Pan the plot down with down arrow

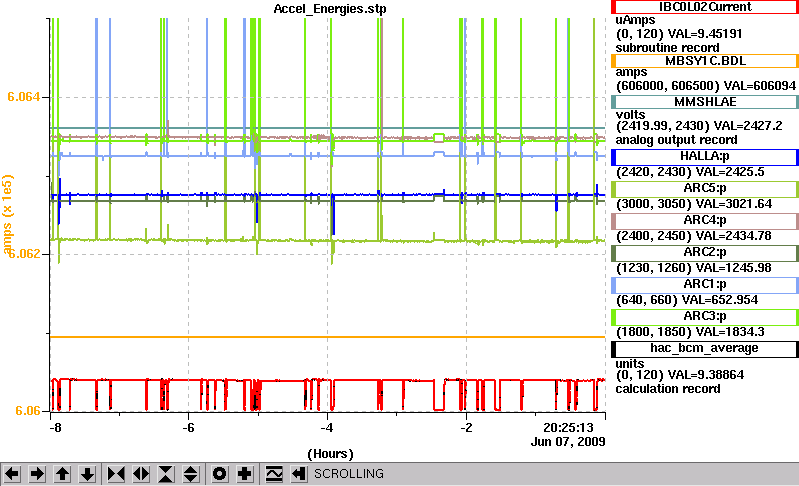tap(87, 474)
